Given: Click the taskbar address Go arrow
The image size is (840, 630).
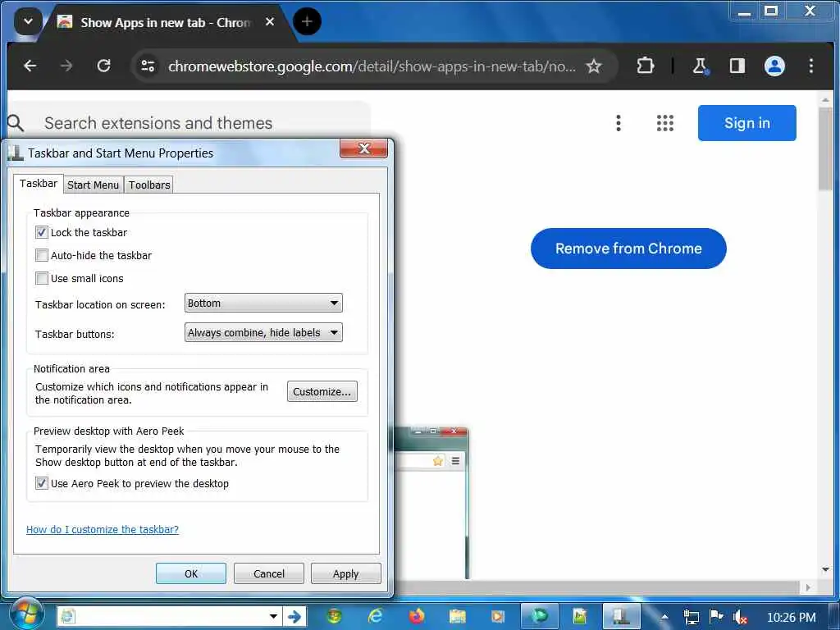Looking at the screenshot, I should 294,617.
